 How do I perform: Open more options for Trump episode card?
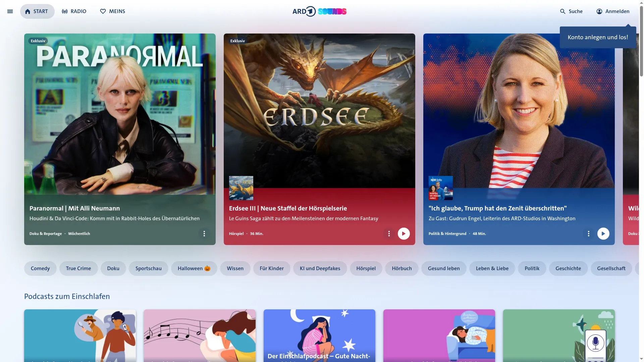[x=588, y=234]
